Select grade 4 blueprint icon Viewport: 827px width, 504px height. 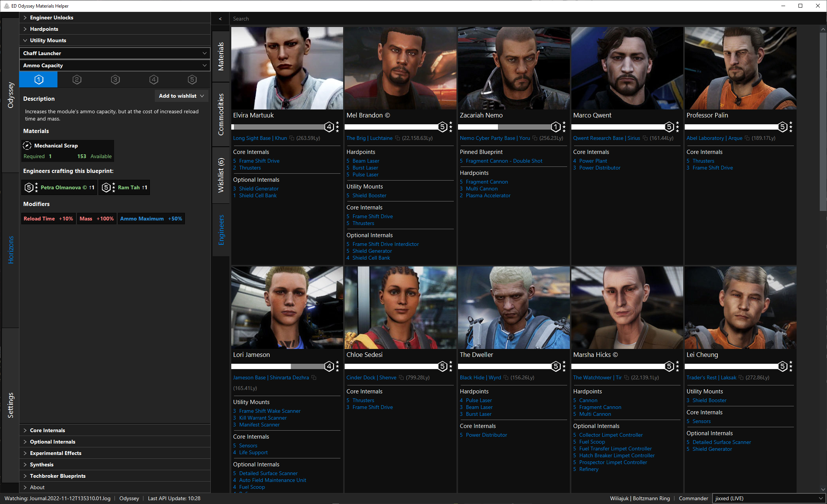pyautogui.click(x=154, y=79)
